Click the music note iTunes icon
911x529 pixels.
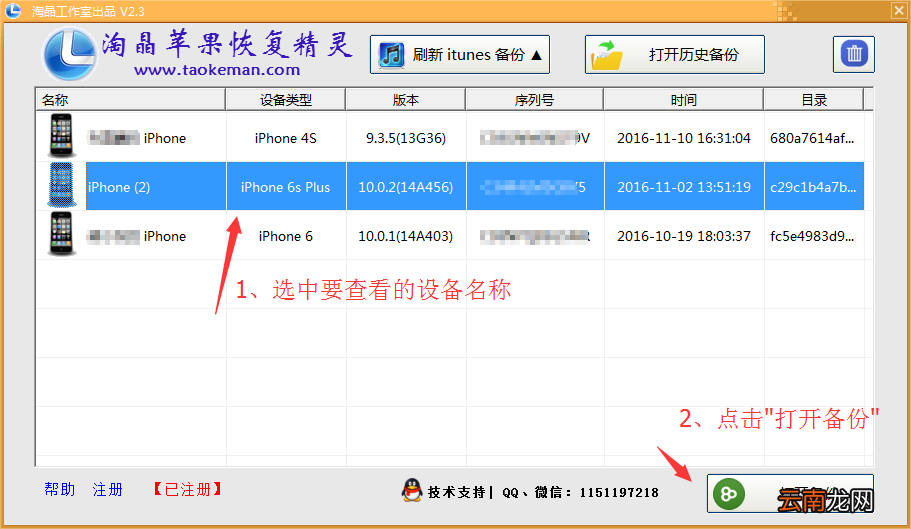point(392,55)
